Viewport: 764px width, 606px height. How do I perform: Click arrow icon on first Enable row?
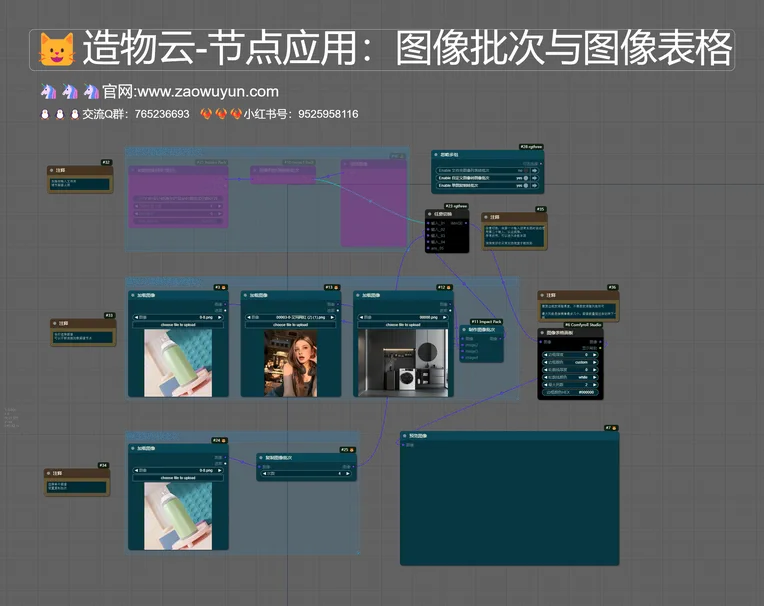[x=535, y=171]
